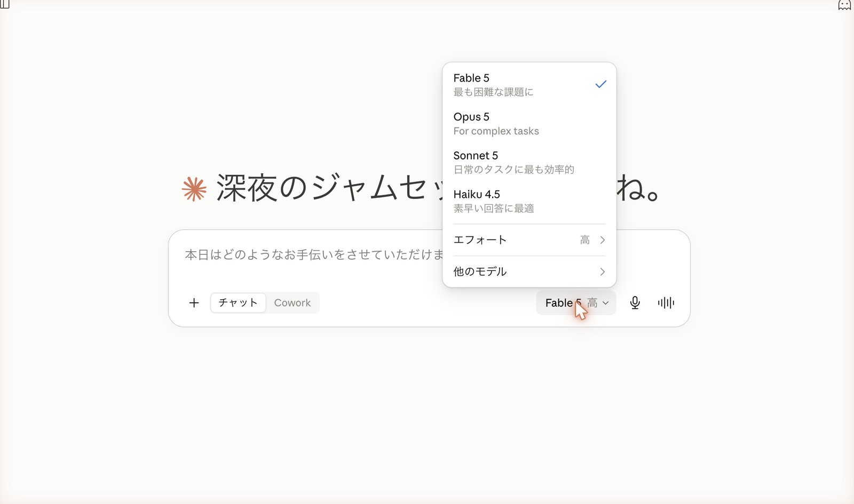Expand the エフォート submenu chevron

point(603,240)
